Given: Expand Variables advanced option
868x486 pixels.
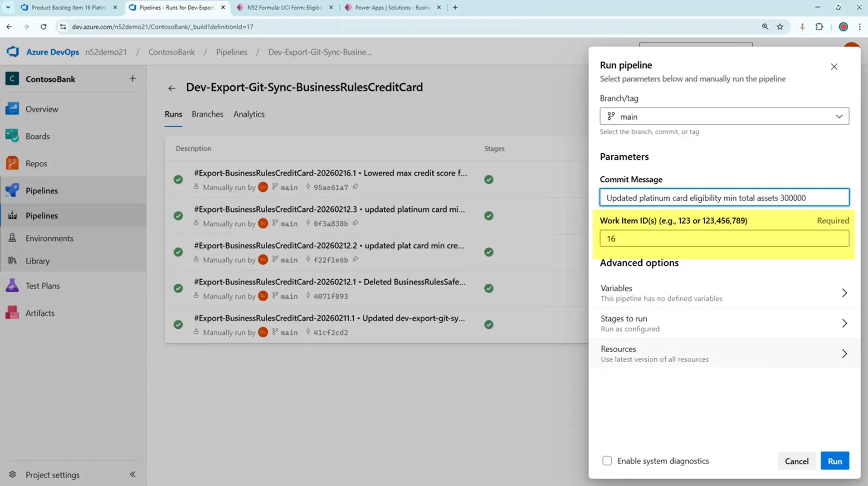Looking at the screenshot, I should click(724, 293).
